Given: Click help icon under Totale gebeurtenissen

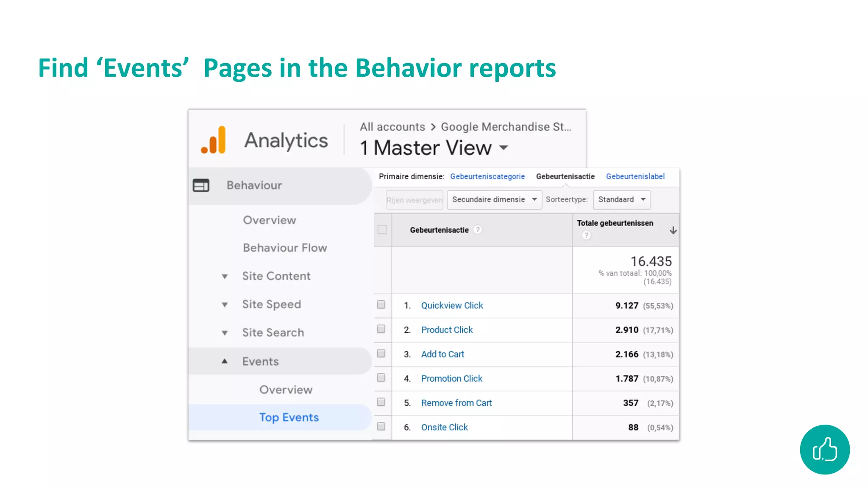Looking at the screenshot, I should (x=586, y=235).
